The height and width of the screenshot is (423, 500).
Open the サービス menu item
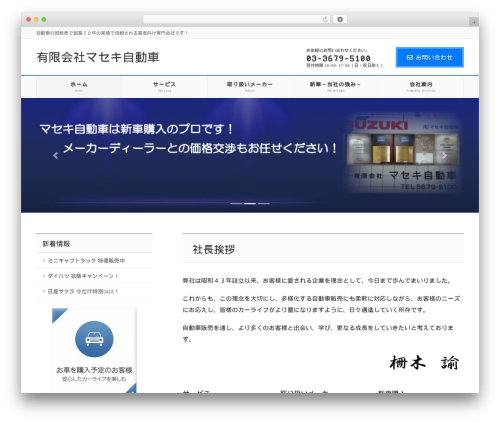(164, 87)
